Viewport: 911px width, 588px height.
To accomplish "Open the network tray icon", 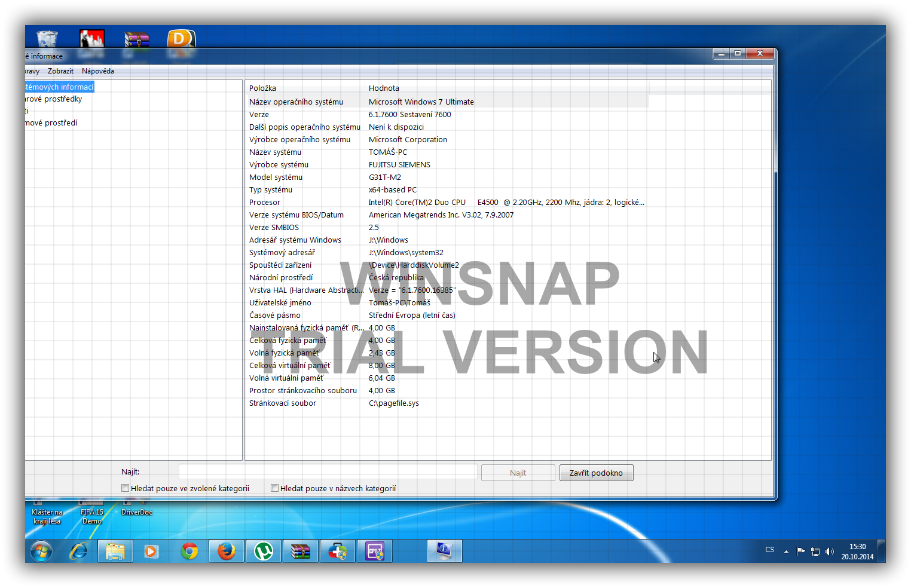I will 815,552.
